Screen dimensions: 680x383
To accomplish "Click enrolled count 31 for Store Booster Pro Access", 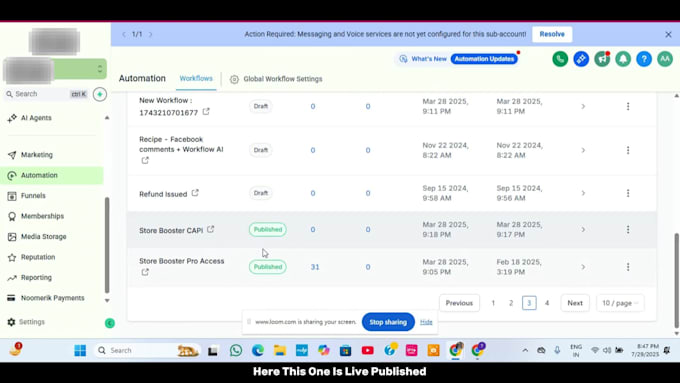I will pos(315,267).
